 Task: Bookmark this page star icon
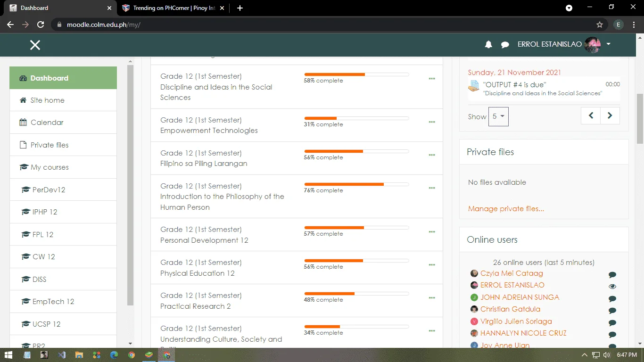[600, 25]
